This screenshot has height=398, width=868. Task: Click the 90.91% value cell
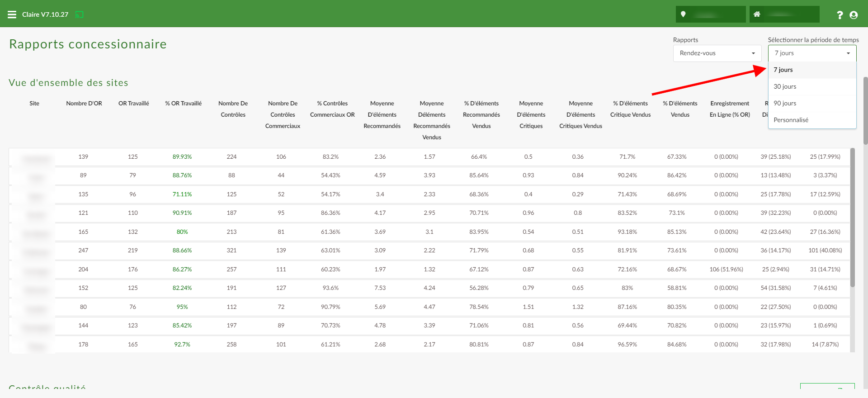(182, 213)
